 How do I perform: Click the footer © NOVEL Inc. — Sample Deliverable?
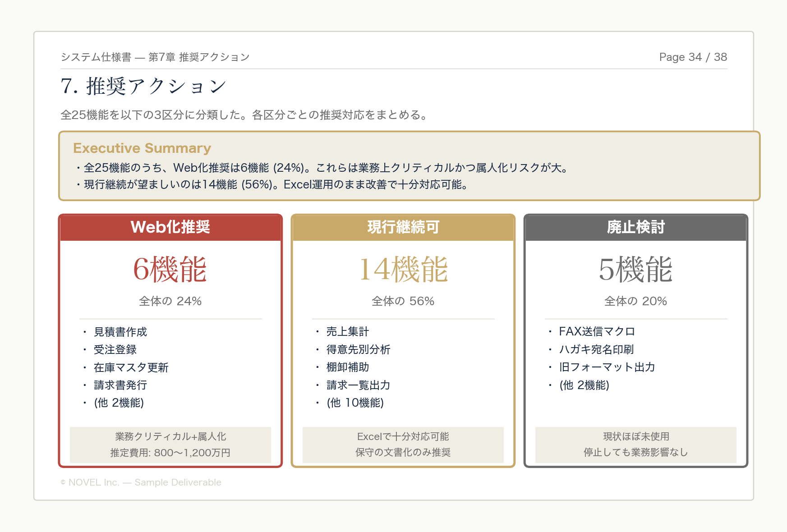click(x=141, y=482)
